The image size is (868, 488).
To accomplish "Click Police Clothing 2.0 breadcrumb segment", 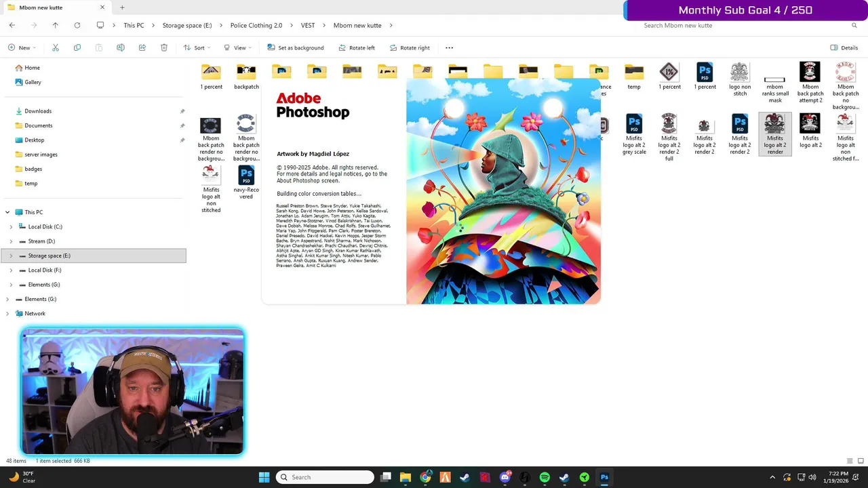I will pyautogui.click(x=256, y=25).
